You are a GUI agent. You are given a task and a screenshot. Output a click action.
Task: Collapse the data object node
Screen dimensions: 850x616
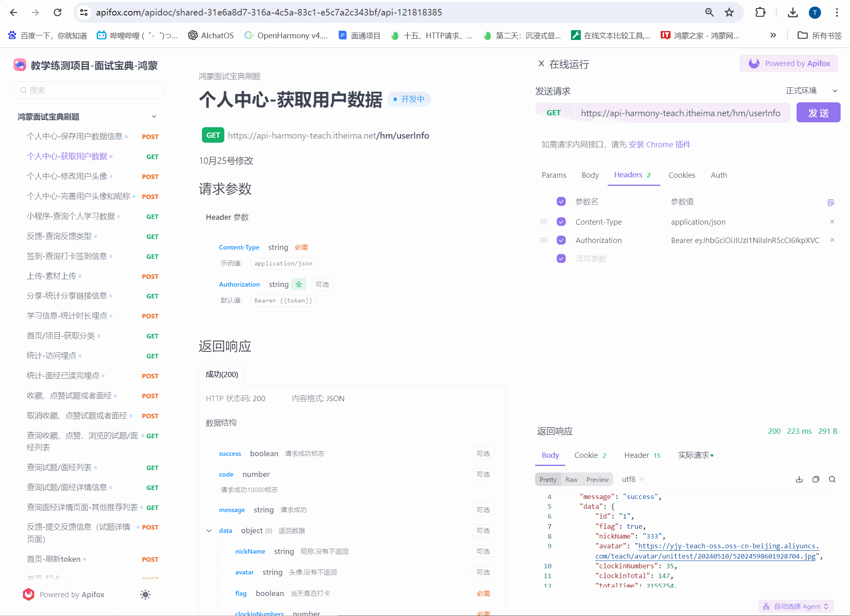[x=209, y=531]
